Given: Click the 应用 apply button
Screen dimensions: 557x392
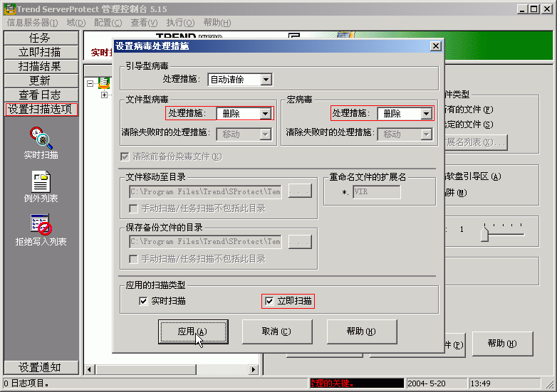Looking at the screenshot, I should [x=192, y=332].
